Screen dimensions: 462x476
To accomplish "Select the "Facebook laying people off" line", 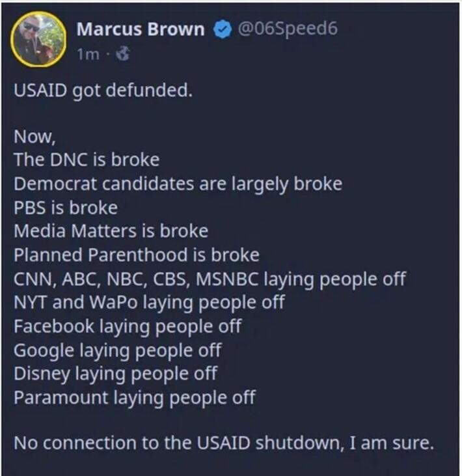I will pos(128,326).
